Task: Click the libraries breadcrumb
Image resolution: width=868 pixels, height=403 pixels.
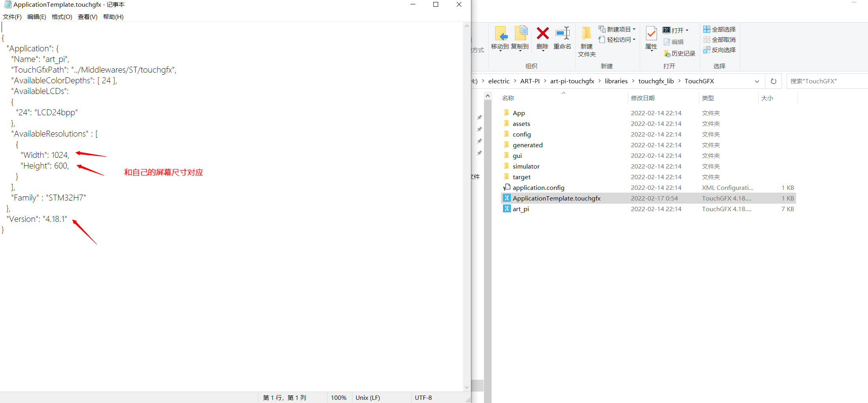Action: (x=616, y=81)
